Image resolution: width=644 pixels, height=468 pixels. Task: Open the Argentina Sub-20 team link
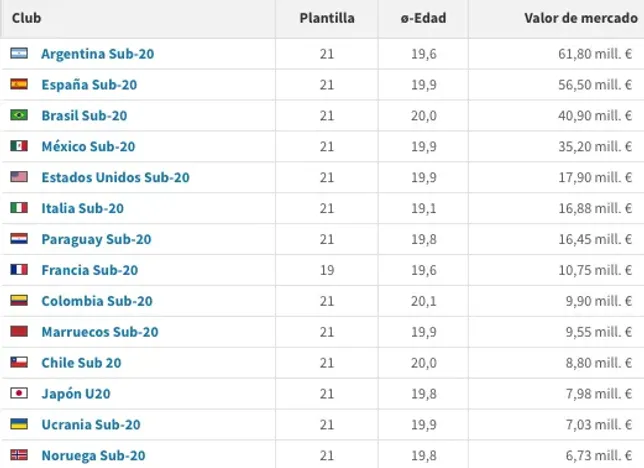click(97, 54)
